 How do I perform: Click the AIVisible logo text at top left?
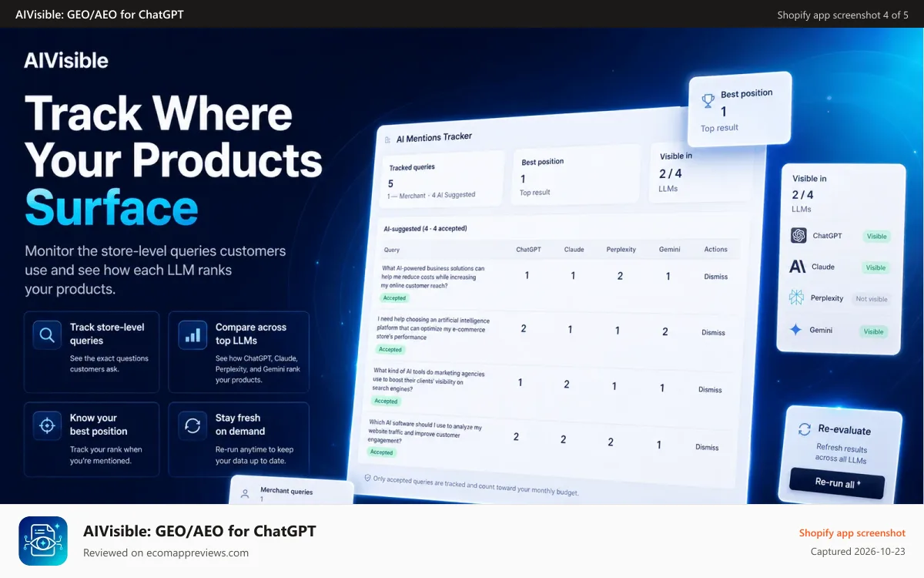tap(66, 60)
